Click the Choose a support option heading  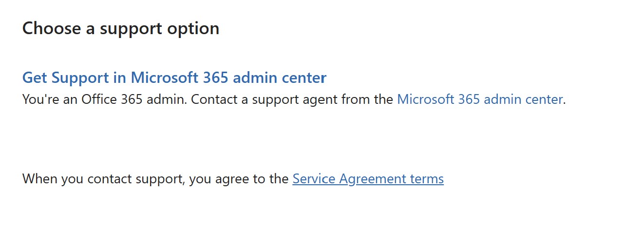click(x=121, y=28)
